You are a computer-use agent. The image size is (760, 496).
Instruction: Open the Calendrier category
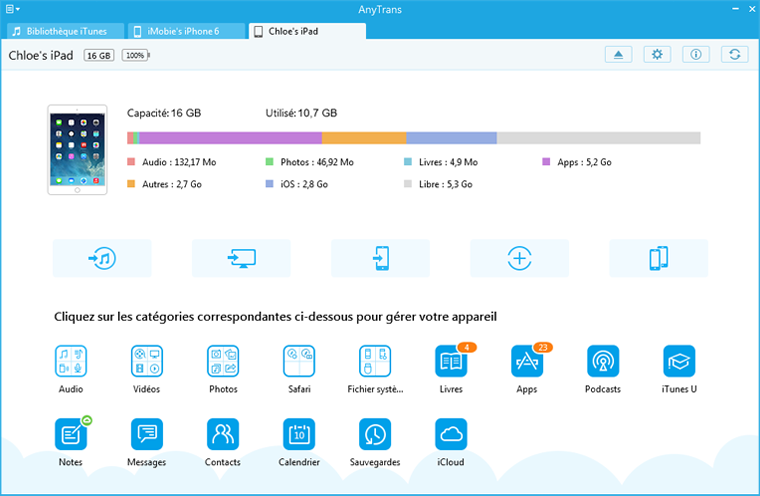pyautogui.click(x=299, y=434)
